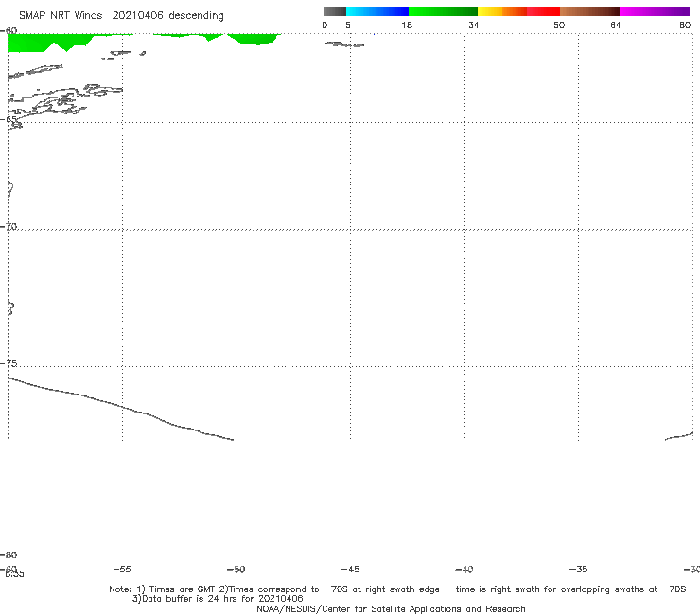Click the colorbar label '34'
The image size is (700, 615).
pyautogui.click(x=474, y=25)
